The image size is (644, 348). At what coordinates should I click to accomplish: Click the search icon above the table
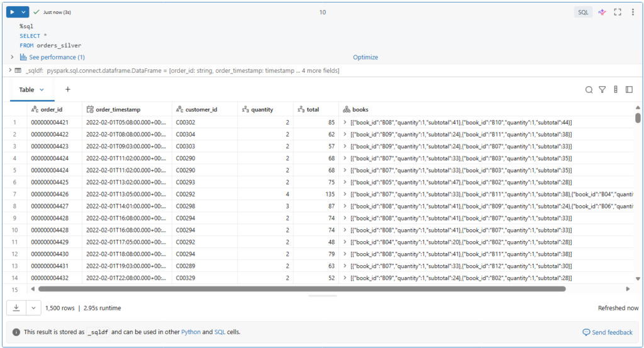(x=589, y=90)
